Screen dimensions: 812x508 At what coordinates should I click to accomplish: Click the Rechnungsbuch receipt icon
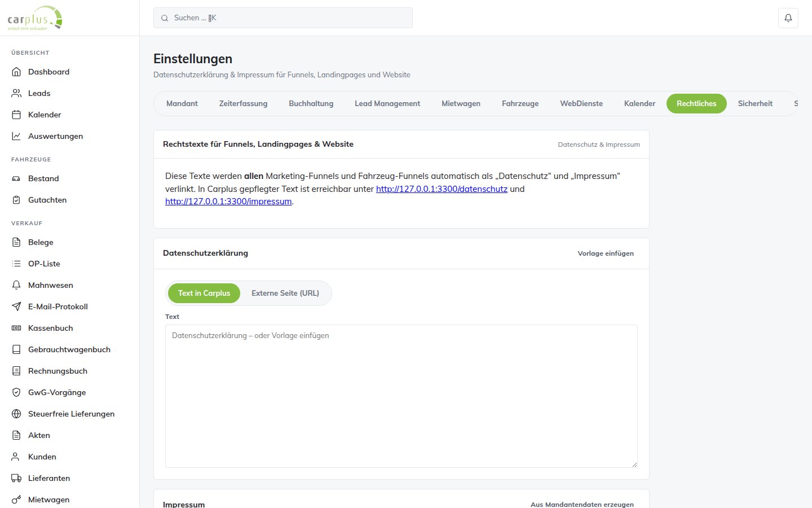16,371
